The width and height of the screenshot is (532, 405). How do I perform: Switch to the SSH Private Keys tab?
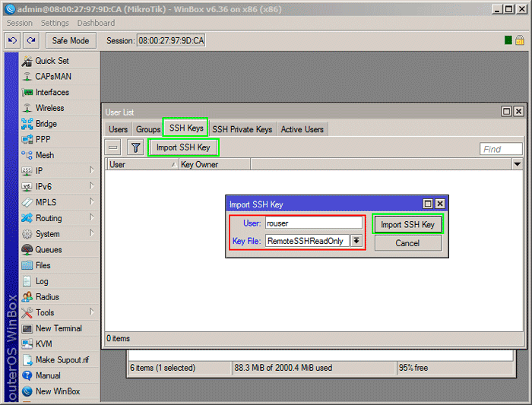[242, 129]
